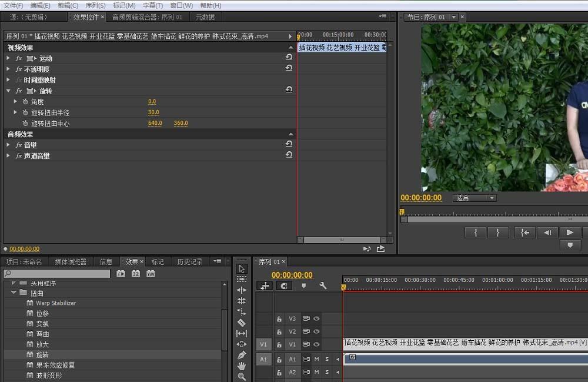Expand the 运动 effect properties
This screenshot has height=382, width=588.
point(8,58)
